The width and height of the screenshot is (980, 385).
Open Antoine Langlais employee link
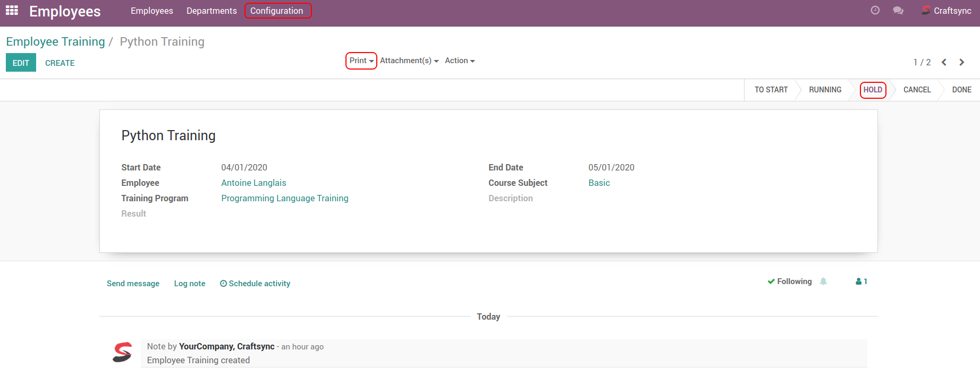(254, 183)
